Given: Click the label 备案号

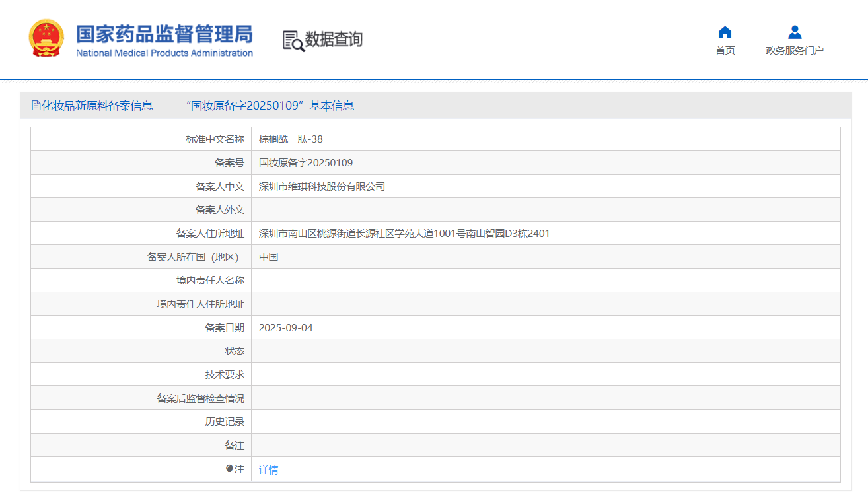Looking at the screenshot, I should [230, 163].
